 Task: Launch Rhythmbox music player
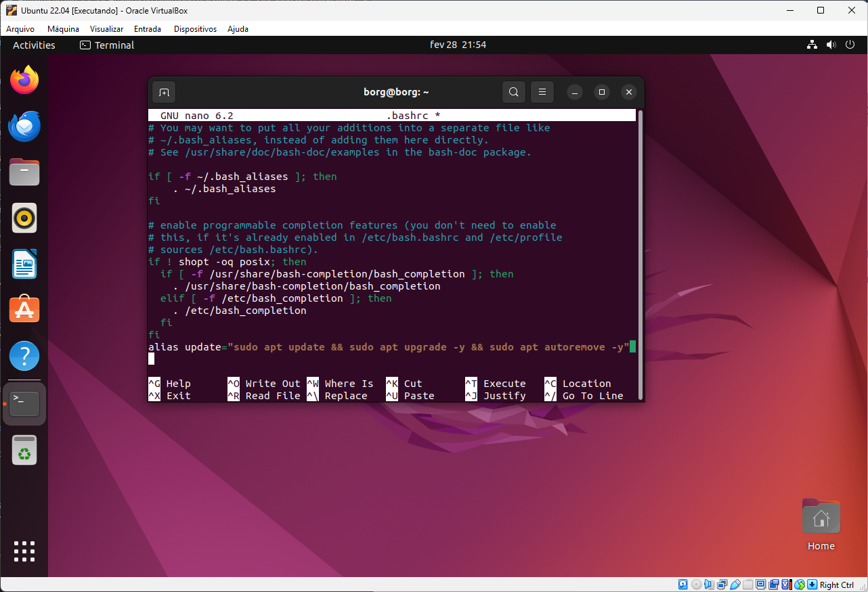[x=24, y=218]
